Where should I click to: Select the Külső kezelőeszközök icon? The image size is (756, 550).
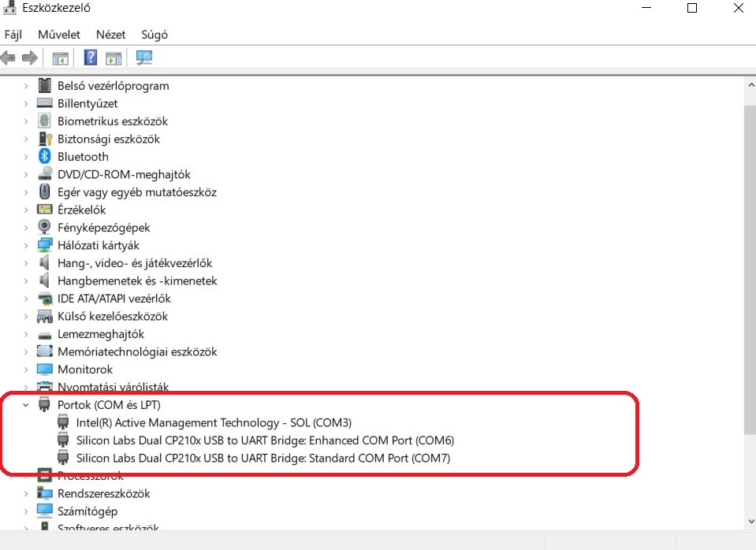(x=44, y=316)
